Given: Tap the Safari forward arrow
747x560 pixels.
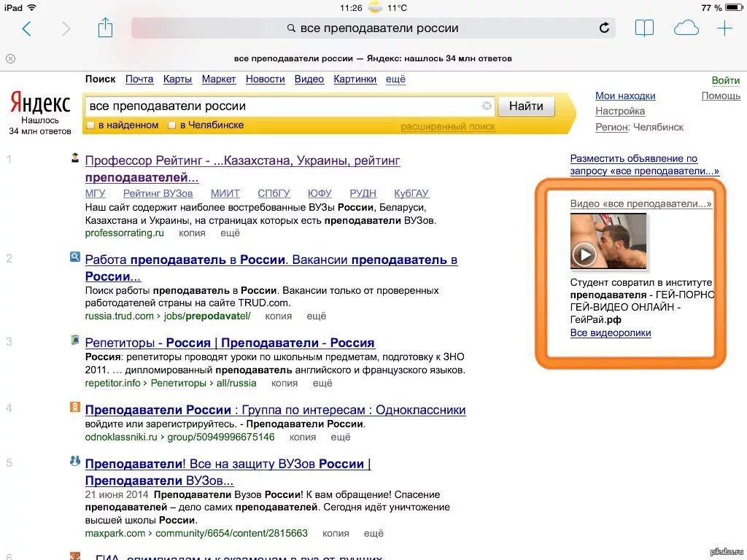Looking at the screenshot, I should pyautogui.click(x=66, y=28).
